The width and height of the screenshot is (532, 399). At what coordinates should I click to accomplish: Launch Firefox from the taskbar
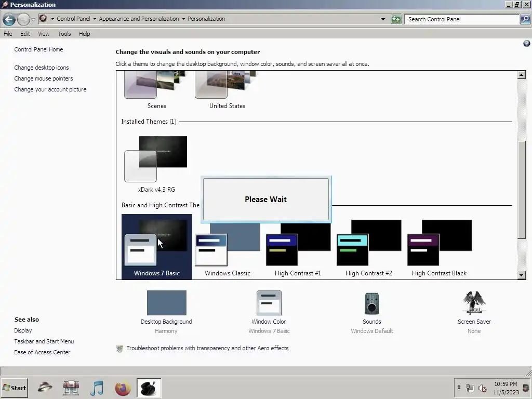(x=123, y=388)
